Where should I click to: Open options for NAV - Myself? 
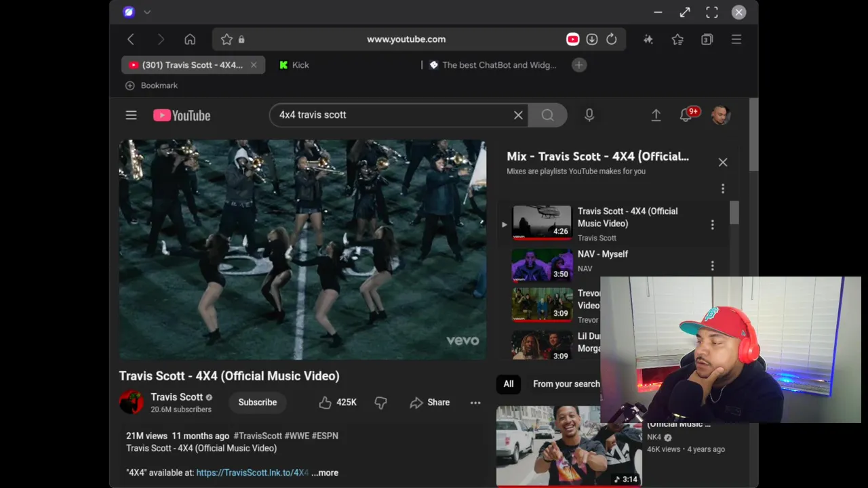(712, 266)
